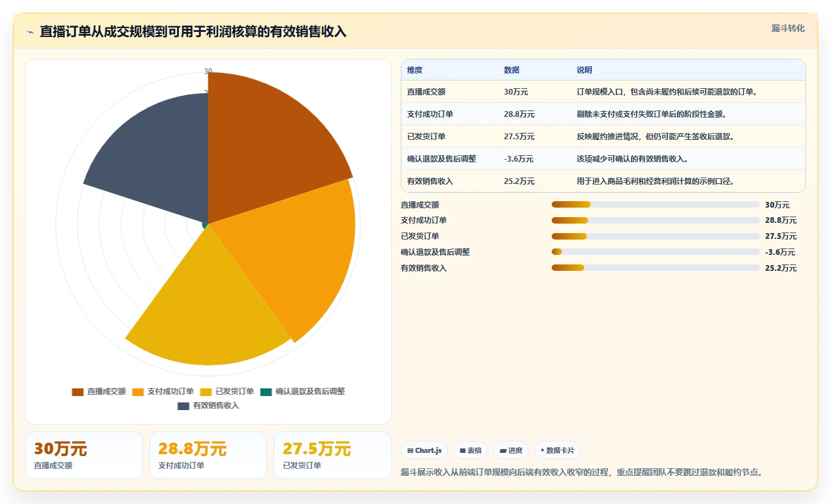Click 支付成功订单 cell in the table
This screenshot has width=831, height=504.
tap(430, 114)
